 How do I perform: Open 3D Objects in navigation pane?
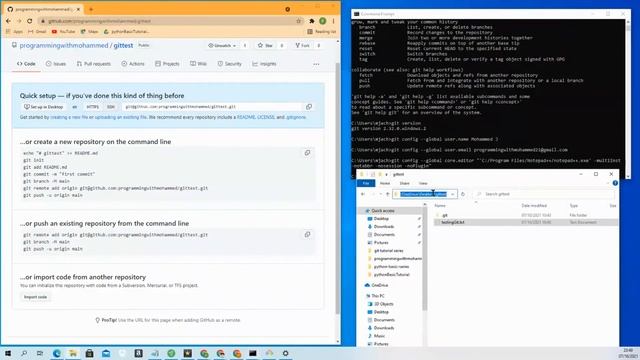pos(383,304)
